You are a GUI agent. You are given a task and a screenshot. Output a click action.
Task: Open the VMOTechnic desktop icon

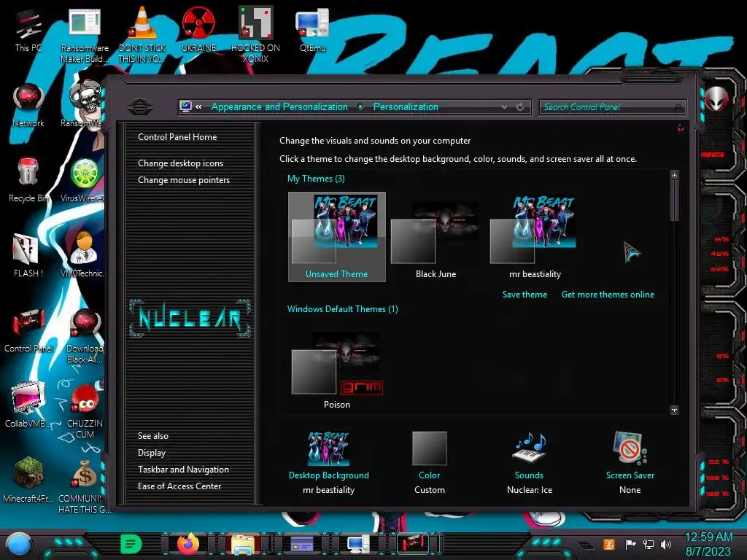84,252
